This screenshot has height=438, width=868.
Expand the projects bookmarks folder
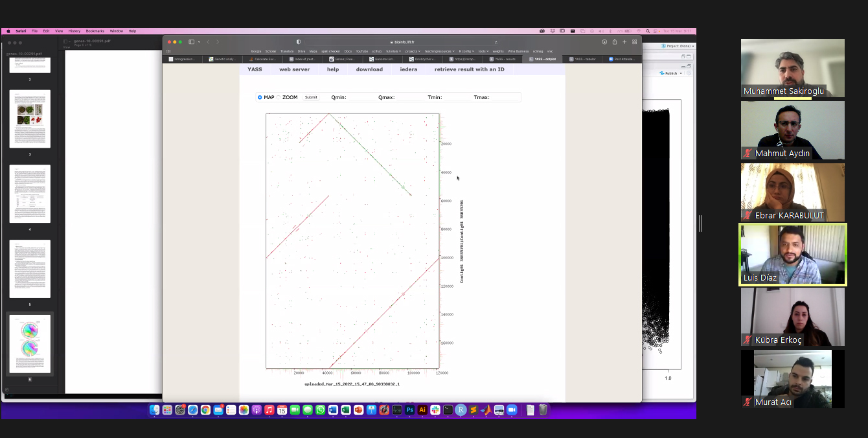tap(413, 51)
